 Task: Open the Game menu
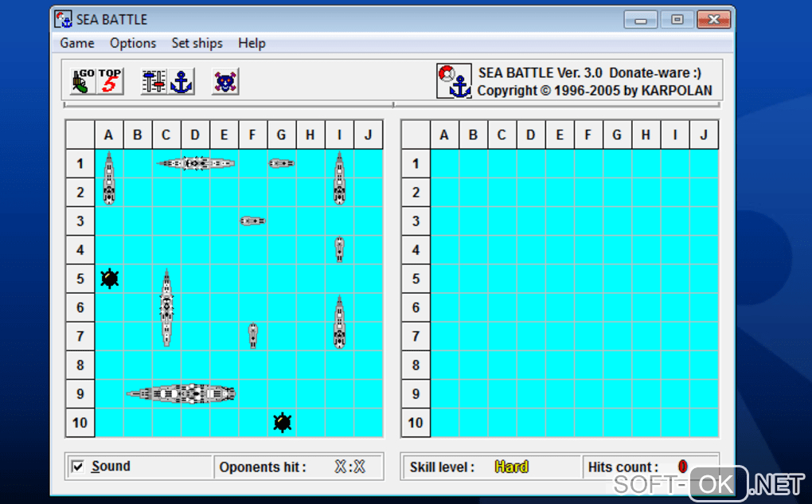coord(77,43)
